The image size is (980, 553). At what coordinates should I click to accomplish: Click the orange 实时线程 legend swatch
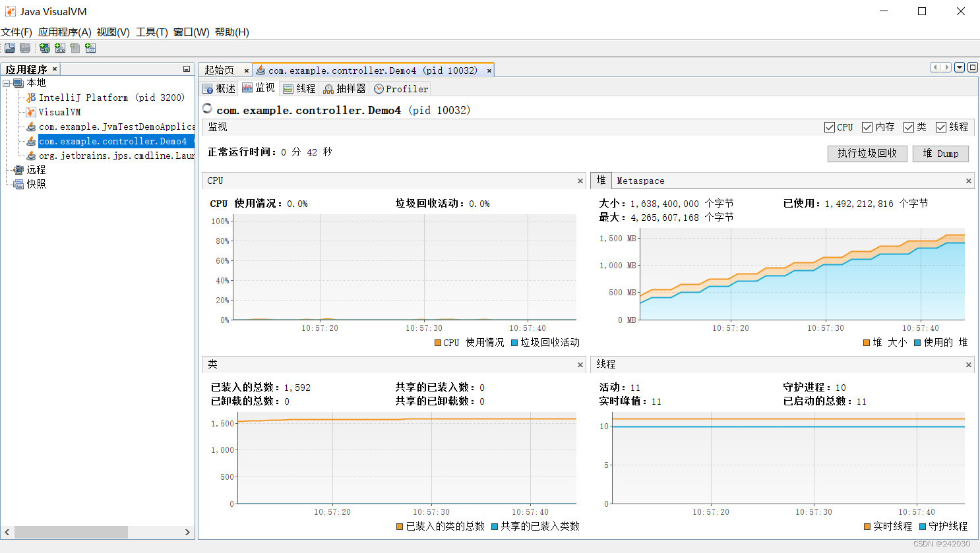(x=867, y=527)
